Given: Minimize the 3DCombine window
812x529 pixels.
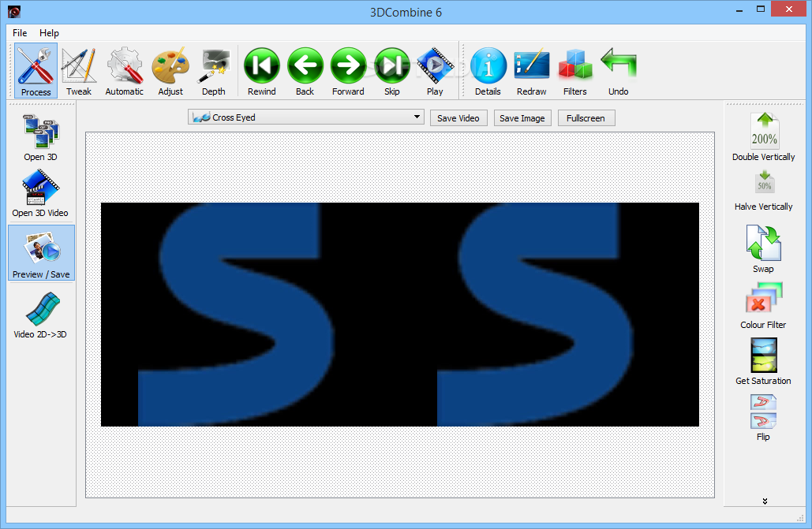Looking at the screenshot, I should point(739,9).
